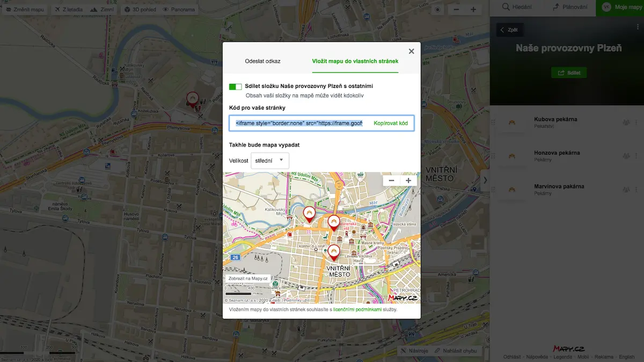Screen dimensions: 644x362
Task: Enable the 3D pohled view
Action: click(140, 9)
